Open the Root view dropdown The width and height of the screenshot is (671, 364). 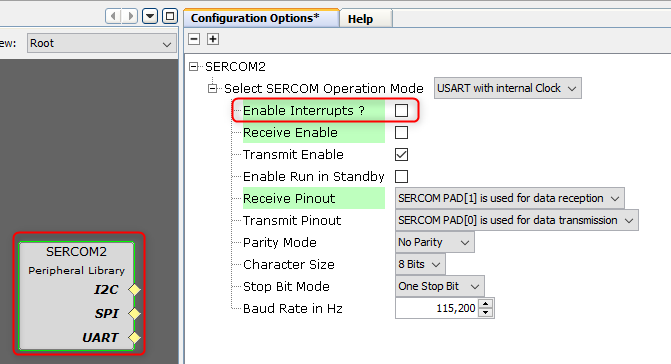click(x=102, y=43)
